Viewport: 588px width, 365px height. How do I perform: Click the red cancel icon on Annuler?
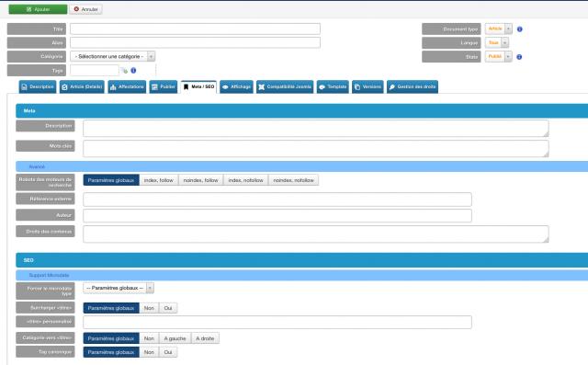click(76, 9)
